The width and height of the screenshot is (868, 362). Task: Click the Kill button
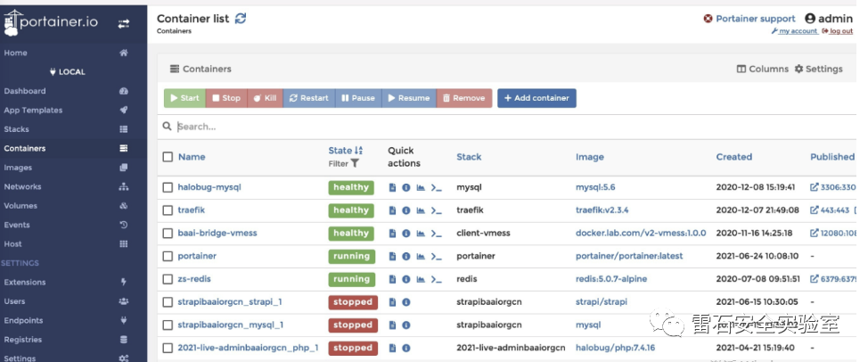pos(266,98)
